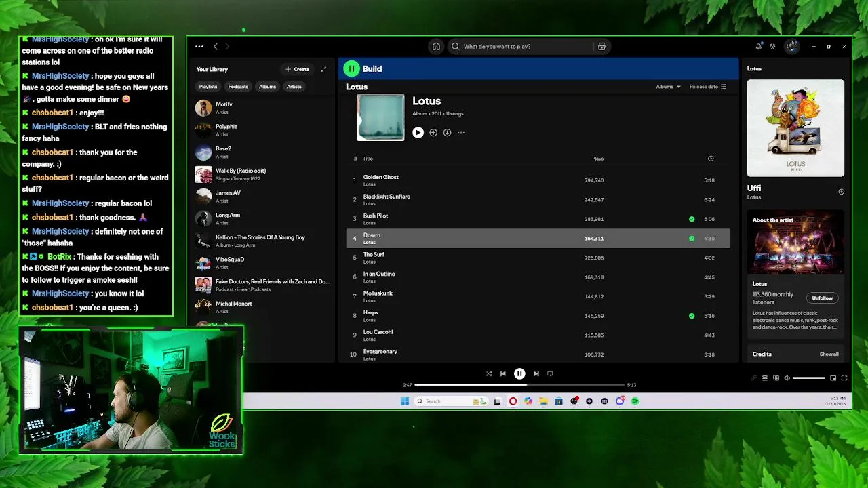
Task: Show all credits
Action: pos(829,354)
